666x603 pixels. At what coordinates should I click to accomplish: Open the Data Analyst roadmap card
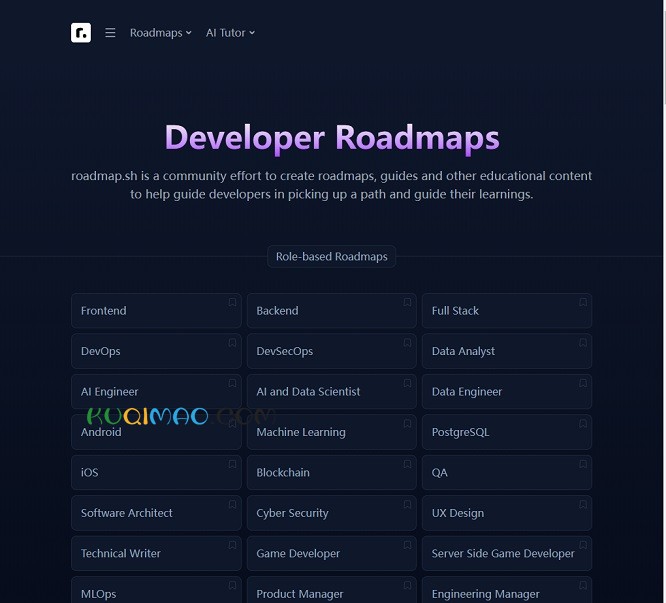(x=507, y=351)
